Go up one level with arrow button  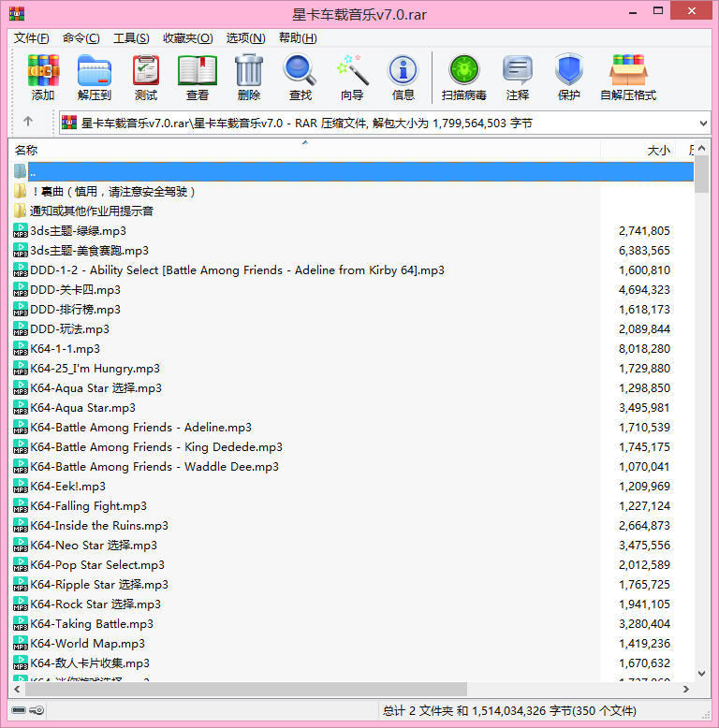28,122
